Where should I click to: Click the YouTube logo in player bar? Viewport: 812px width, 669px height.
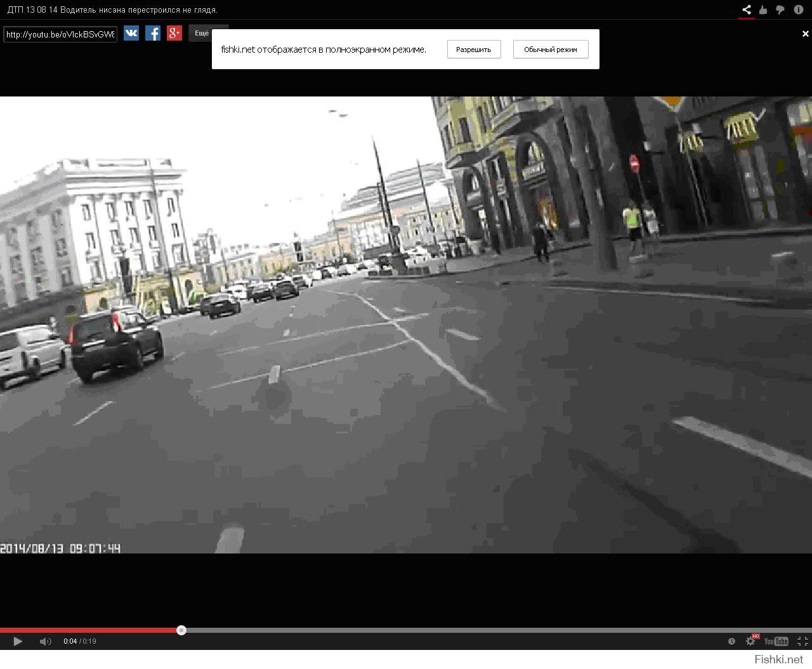point(776,641)
